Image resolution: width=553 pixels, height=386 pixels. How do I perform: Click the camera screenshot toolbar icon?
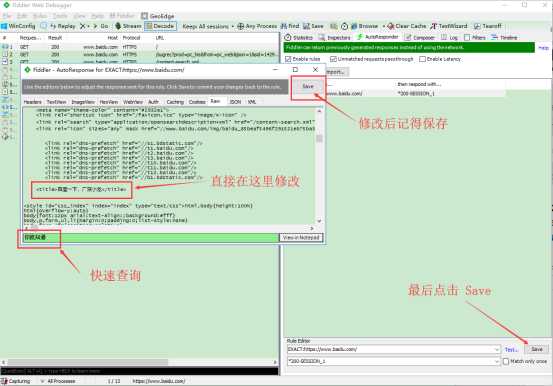tap(334, 26)
